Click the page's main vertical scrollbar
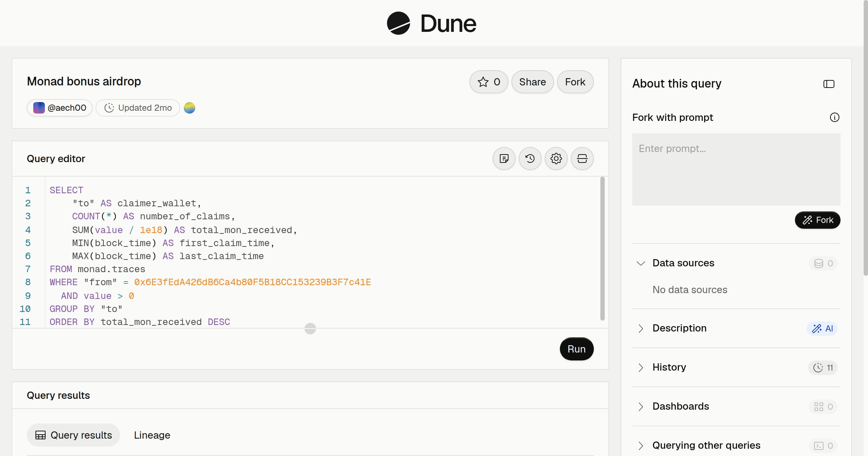The image size is (868, 456). 865,138
